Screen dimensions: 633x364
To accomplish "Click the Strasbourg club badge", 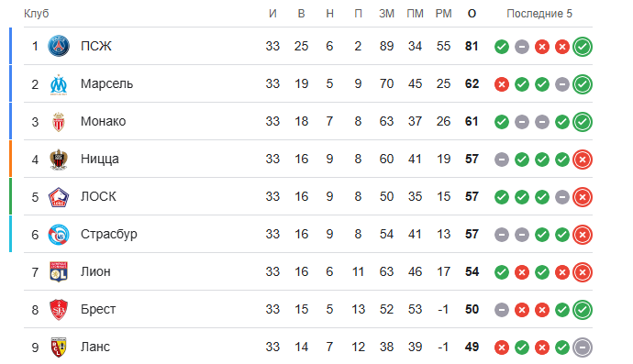I will 59,235.
